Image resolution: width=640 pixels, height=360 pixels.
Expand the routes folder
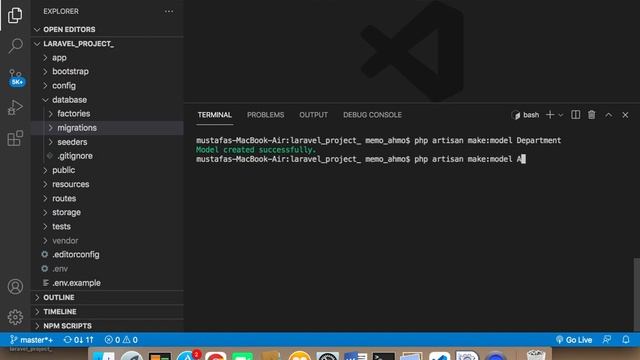[108, 198]
